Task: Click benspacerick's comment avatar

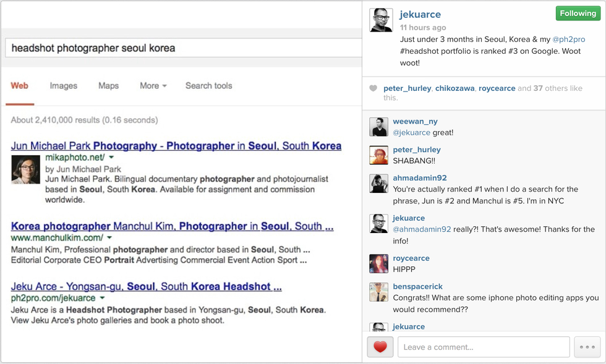Action: tap(378, 292)
